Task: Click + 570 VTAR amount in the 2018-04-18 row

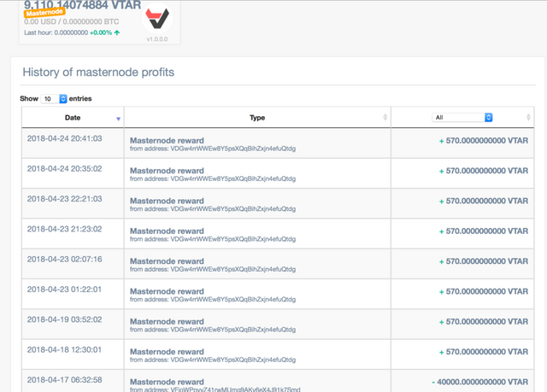Action: coord(484,352)
